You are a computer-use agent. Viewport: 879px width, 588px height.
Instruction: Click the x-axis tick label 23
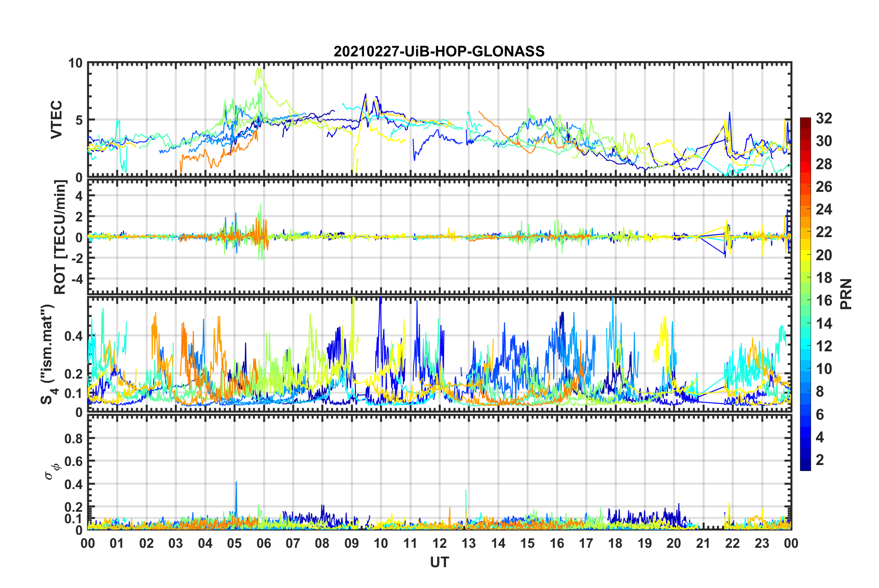[x=762, y=543]
